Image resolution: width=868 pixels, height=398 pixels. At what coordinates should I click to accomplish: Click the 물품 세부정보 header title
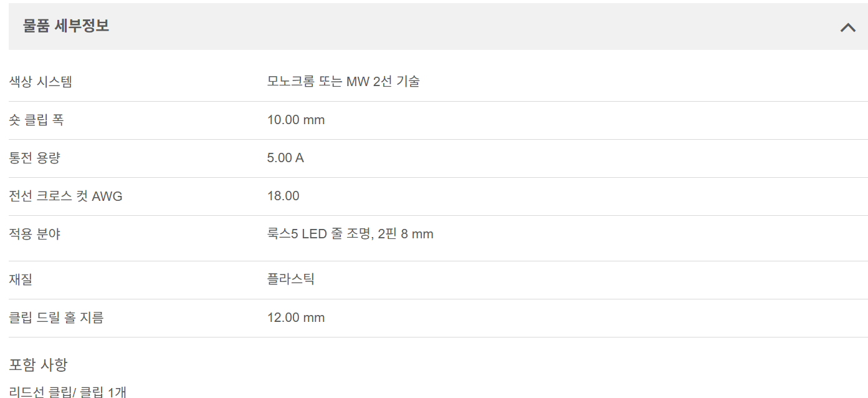coord(66,26)
